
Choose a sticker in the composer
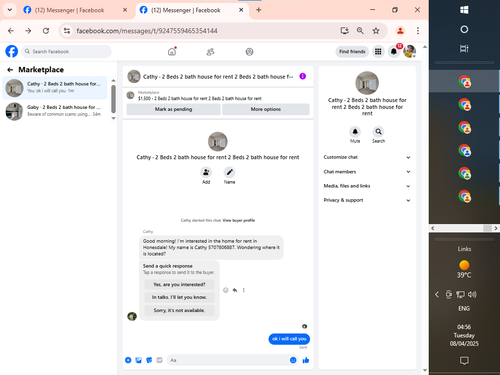149,360
